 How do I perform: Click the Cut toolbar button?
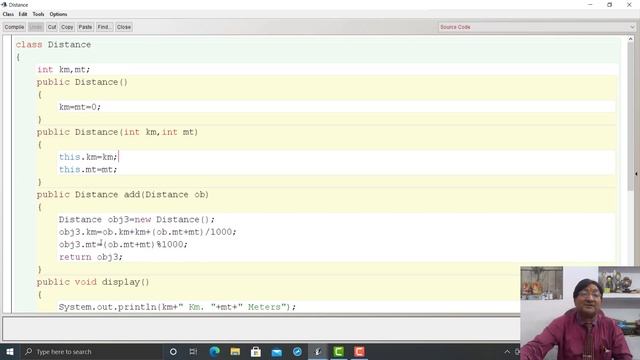click(x=52, y=27)
